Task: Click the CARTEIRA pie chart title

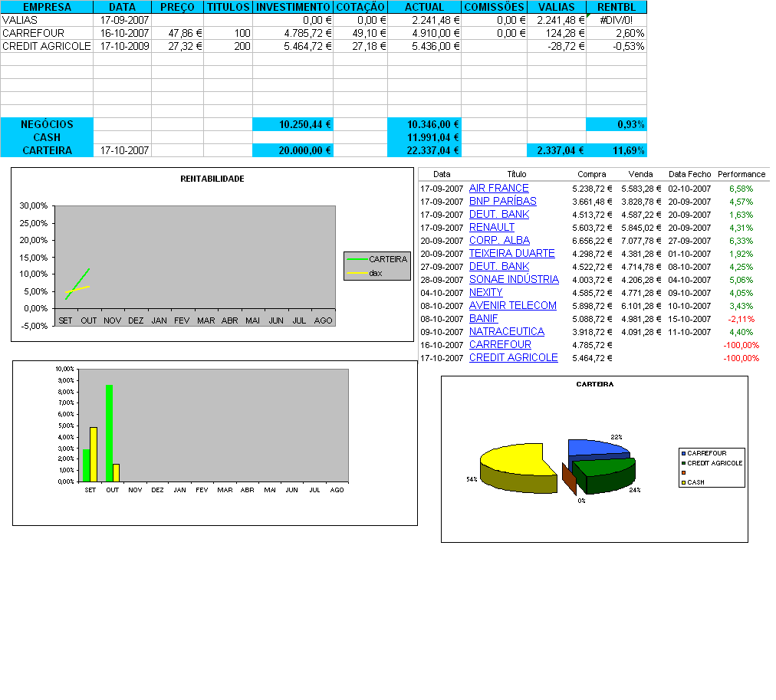Action: pyautogui.click(x=595, y=384)
